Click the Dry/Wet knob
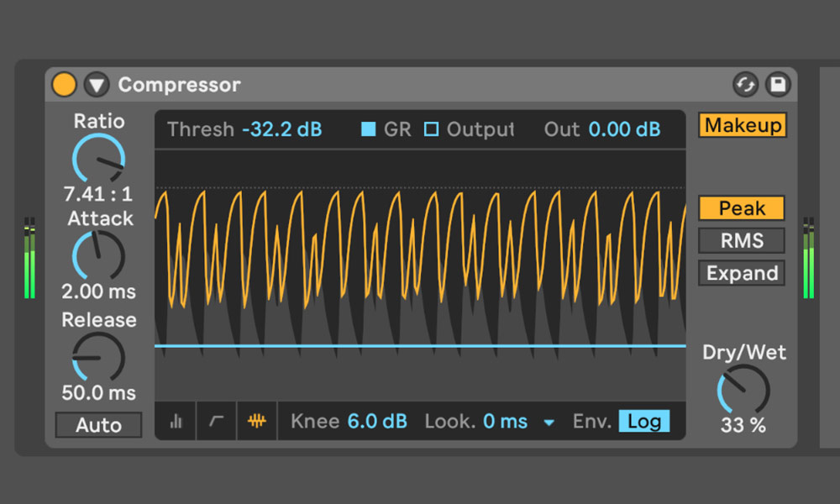840x504 pixels. pyautogui.click(x=743, y=391)
